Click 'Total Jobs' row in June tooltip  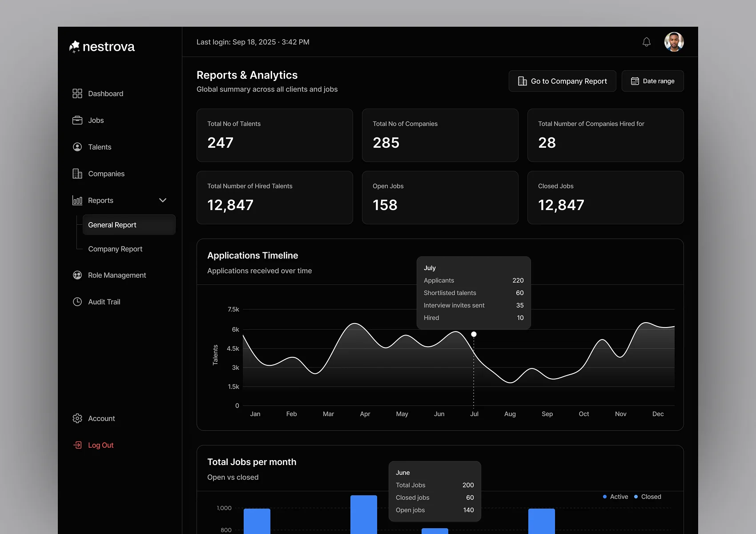coord(435,485)
